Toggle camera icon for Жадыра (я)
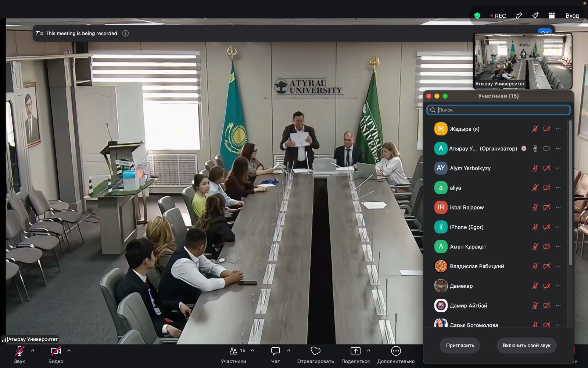588x368 pixels. pyautogui.click(x=547, y=129)
